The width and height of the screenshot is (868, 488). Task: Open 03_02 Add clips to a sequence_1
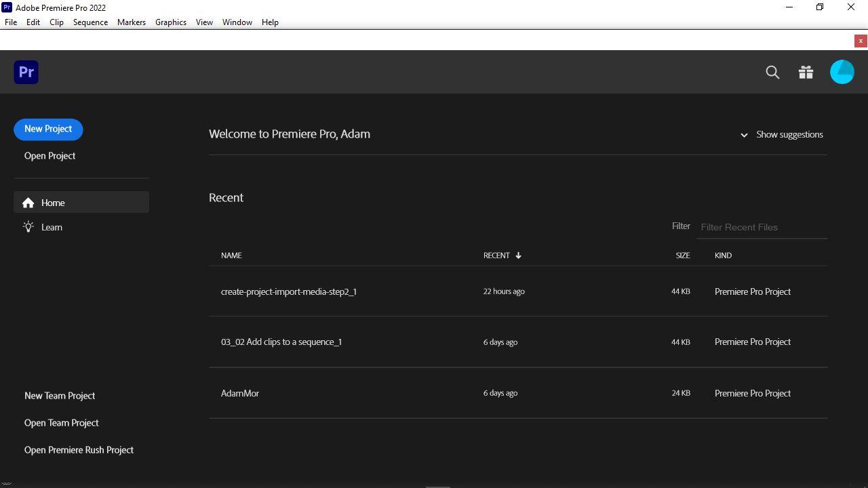pyautogui.click(x=281, y=342)
